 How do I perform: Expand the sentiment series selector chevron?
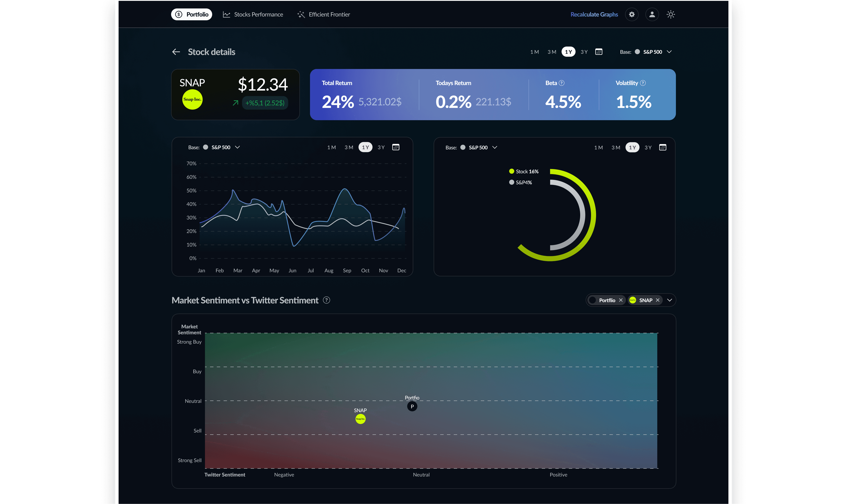(x=670, y=300)
